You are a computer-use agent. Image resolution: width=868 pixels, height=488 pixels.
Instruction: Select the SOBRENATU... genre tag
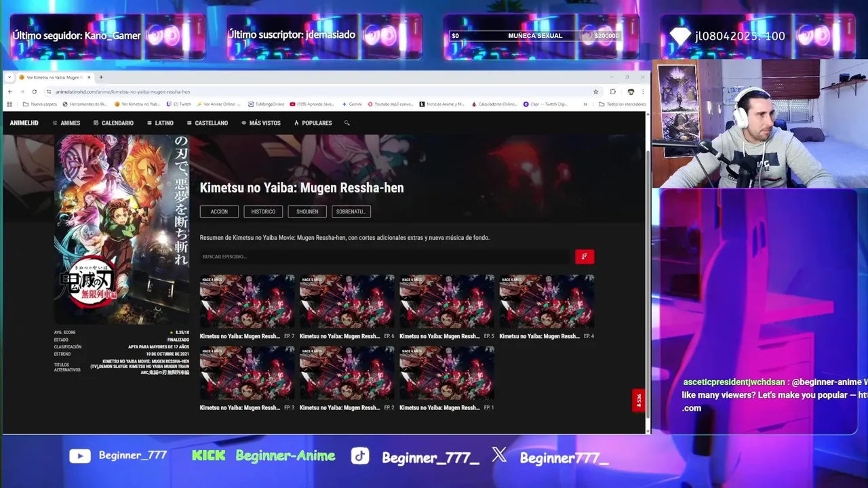pos(351,211)
